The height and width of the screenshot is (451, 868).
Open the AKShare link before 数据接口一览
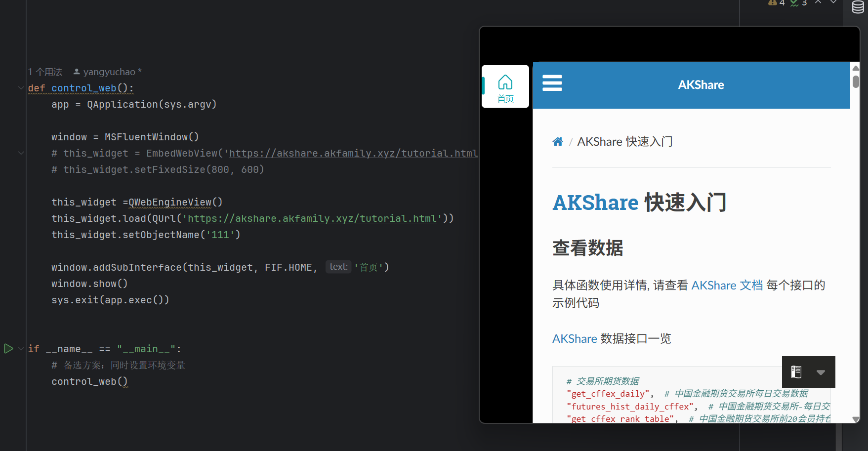(x=575, y=339)
